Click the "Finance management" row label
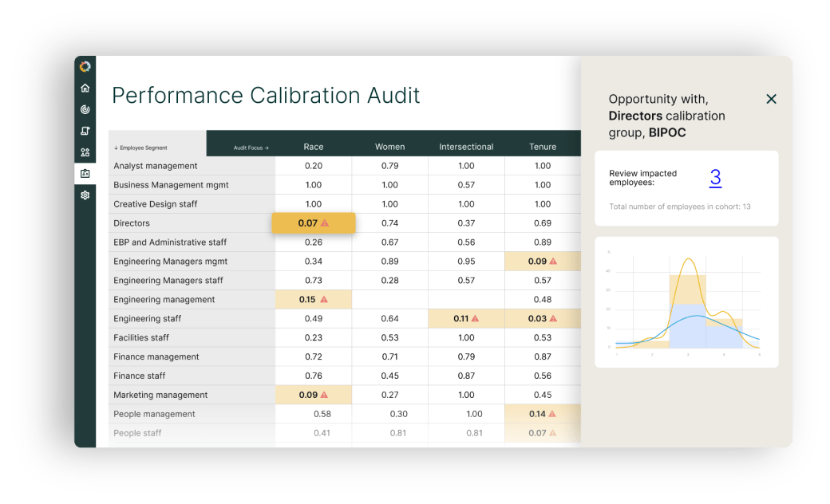 [156, 356]
